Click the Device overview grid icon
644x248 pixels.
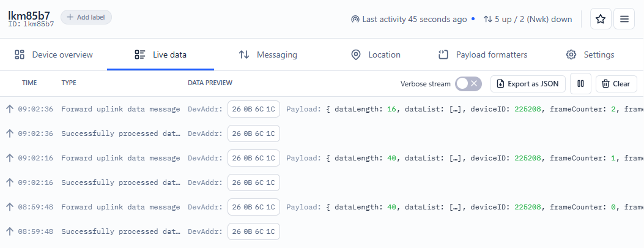pos(20,54)
